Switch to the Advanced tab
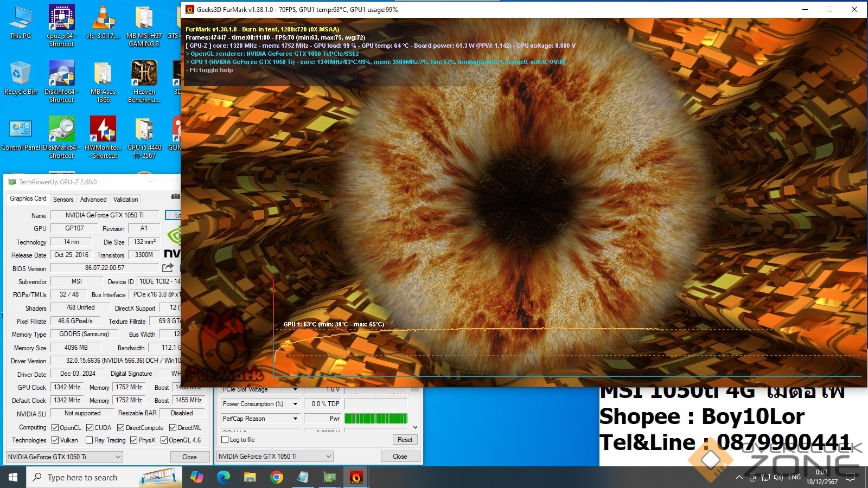This screenshot has height=488, width=868. point(93,200)
